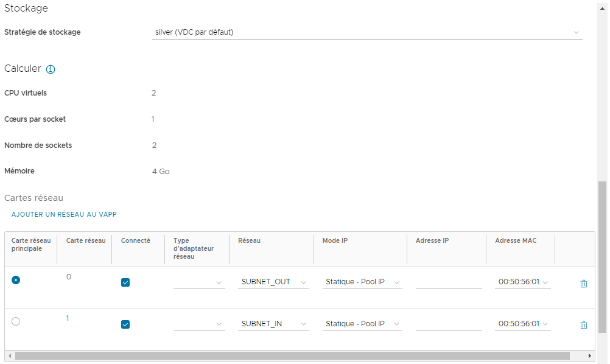Click the Carte réseau column header
Image resolution: width=610 pixels, height=364 pixels.
click(x=86, y=240)
